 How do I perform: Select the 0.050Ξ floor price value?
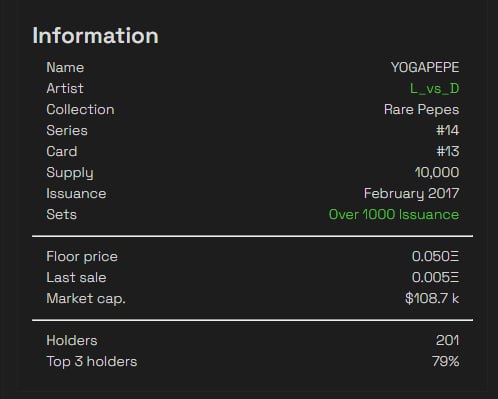click(435, 256)
